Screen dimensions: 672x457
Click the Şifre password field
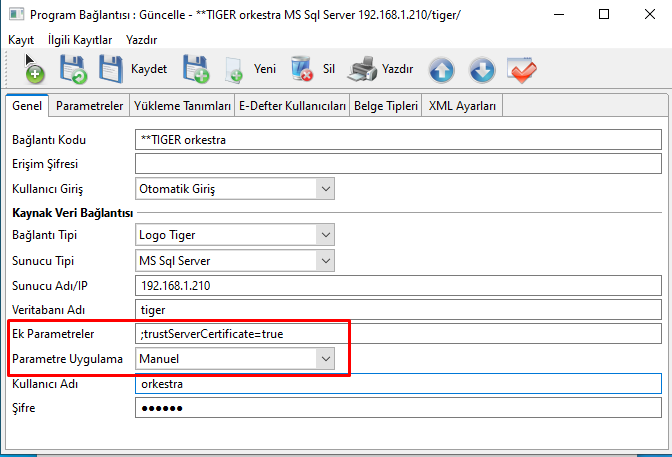(x=398, y=407)
